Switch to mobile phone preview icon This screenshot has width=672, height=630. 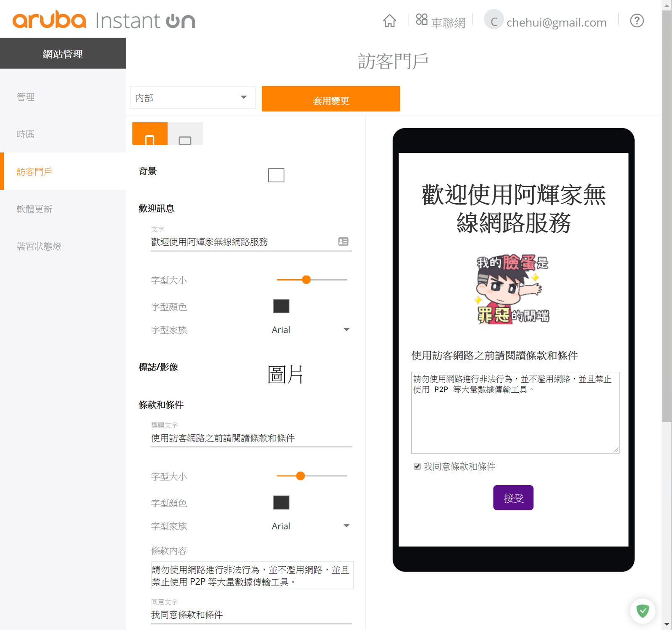[150, 134]
